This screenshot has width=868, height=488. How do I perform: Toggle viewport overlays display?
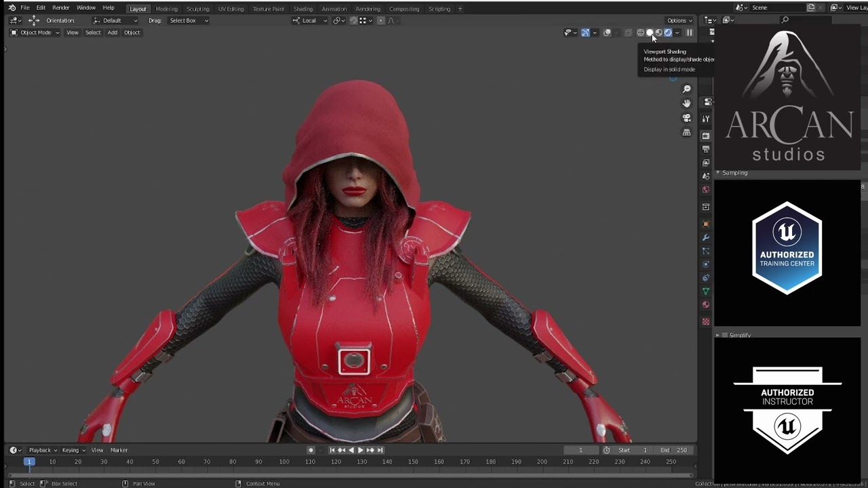click(607, 33)
